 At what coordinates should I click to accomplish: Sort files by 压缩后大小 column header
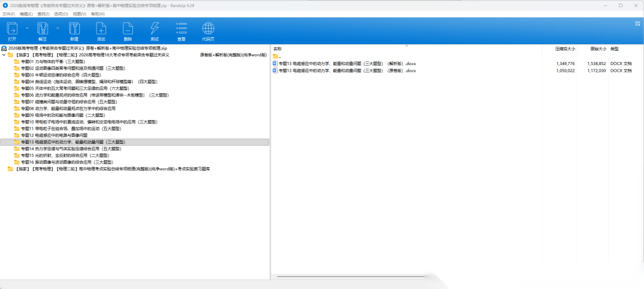565,48
